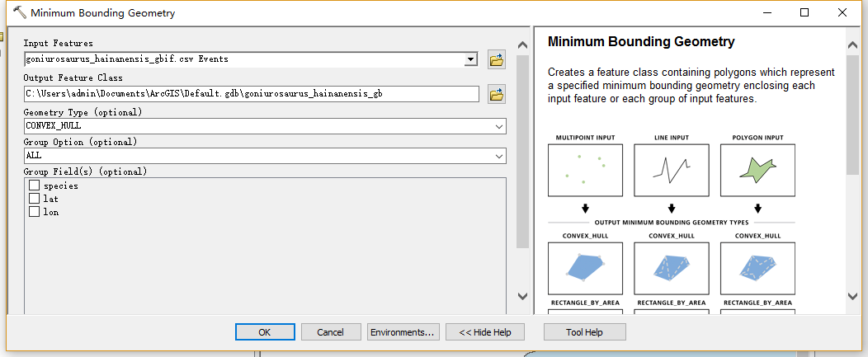
Task: Click the polygon CONVEX_HULL output illustration
Action: (757, 269)
